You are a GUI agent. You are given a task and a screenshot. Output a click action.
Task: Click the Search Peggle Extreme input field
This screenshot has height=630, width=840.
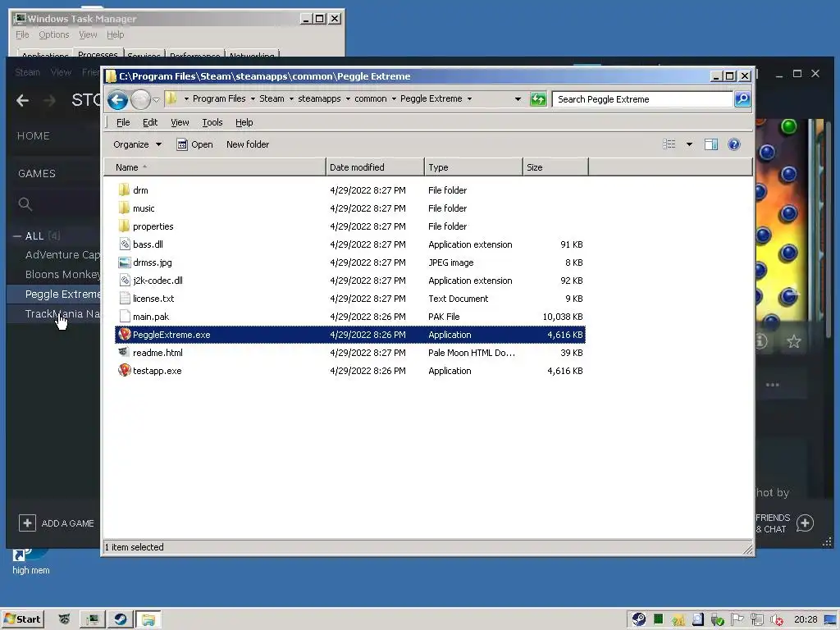642,99
